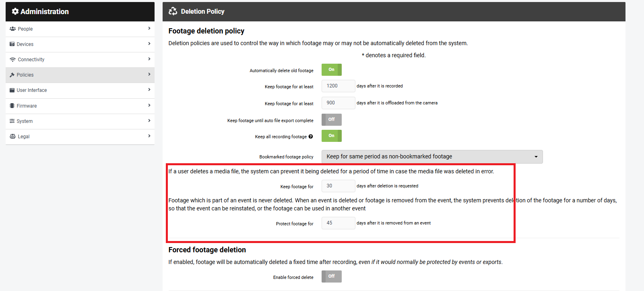Open the Bookmarked footage policy dropdown
This screenshot has width=644, height=291.
point(432,157)
